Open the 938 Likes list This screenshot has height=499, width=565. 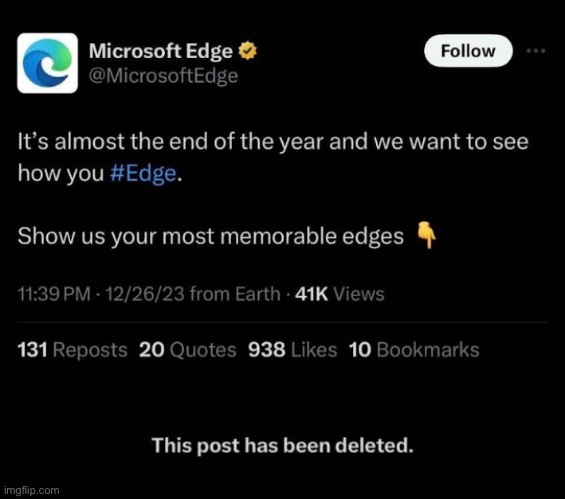point(293,349)
